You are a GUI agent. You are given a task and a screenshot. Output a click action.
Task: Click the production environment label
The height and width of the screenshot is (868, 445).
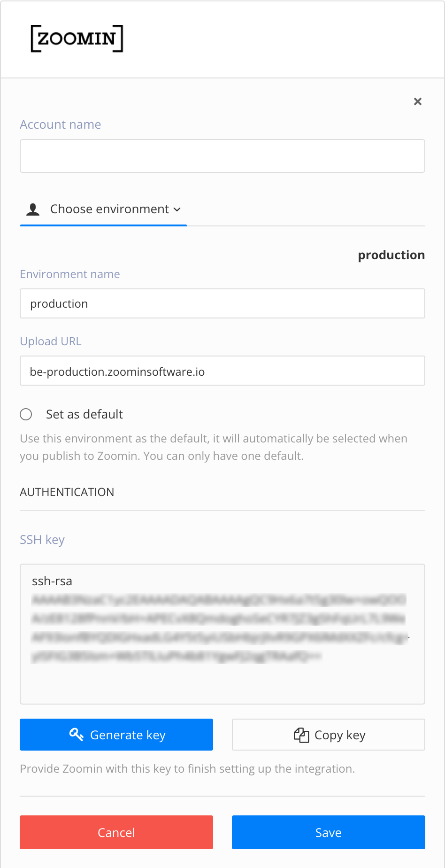pyautogui.click(x=391, y=255)
